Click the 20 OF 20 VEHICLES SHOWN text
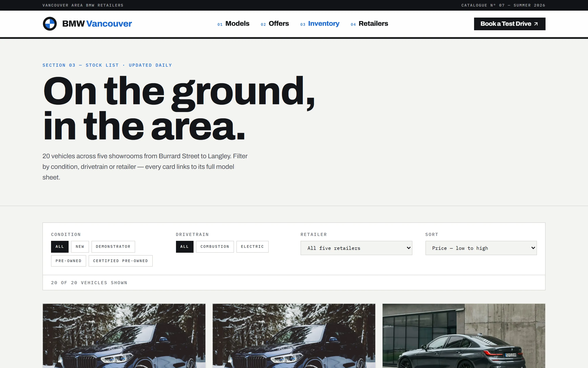Screen dimensions: 588x368 pos(89,283)
